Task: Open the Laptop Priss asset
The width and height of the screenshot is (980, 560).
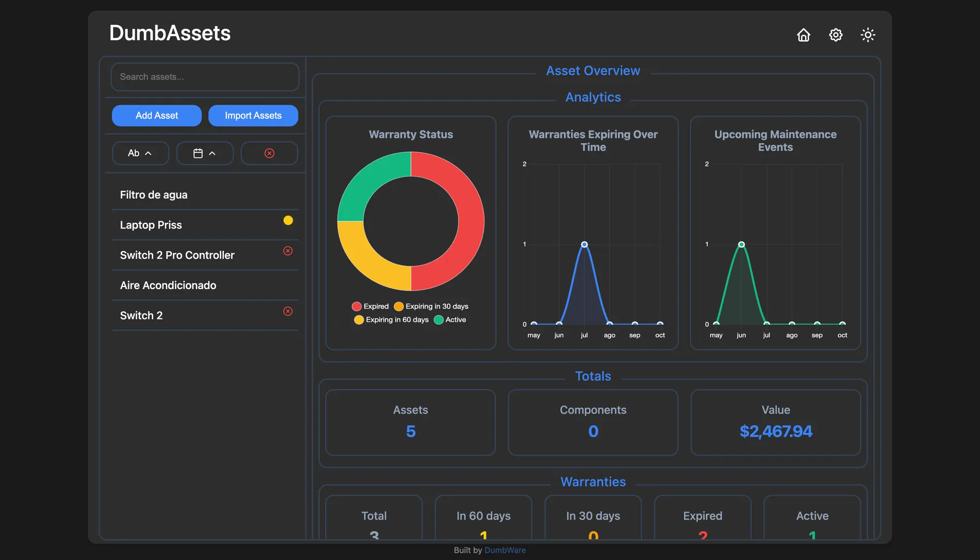Action: 205,225
